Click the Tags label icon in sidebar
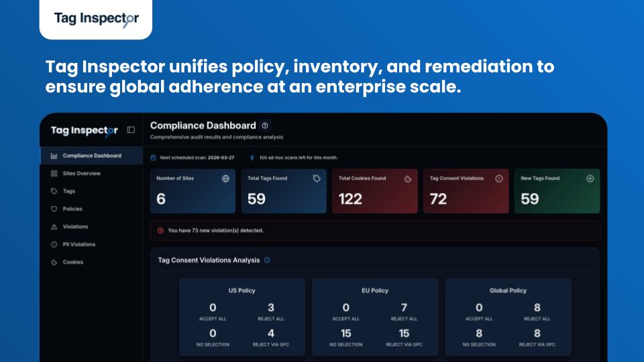Screen dimensions: 644x362 click(54, 191)
